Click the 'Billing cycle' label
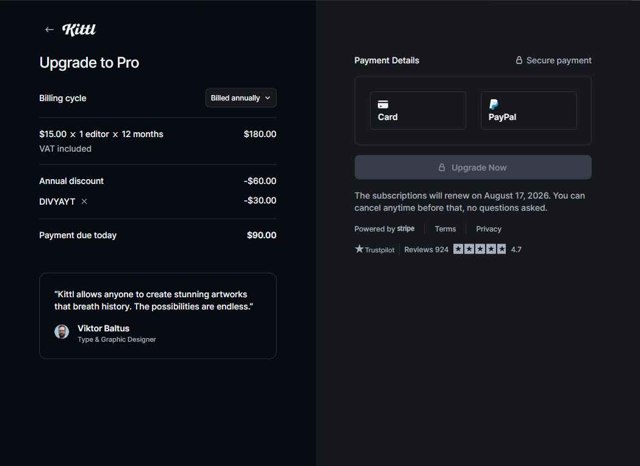Viewport: 640px width, 466px height. (62, 98)
